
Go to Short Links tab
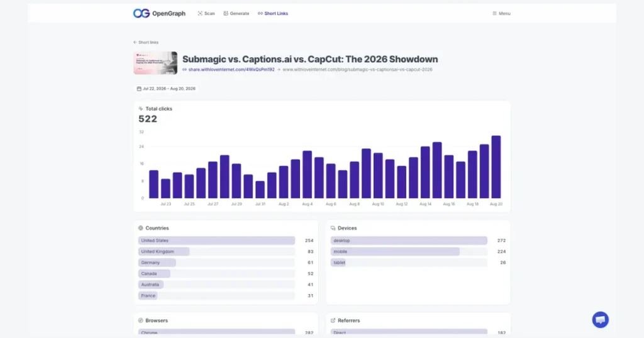click(x=273, y=14)
